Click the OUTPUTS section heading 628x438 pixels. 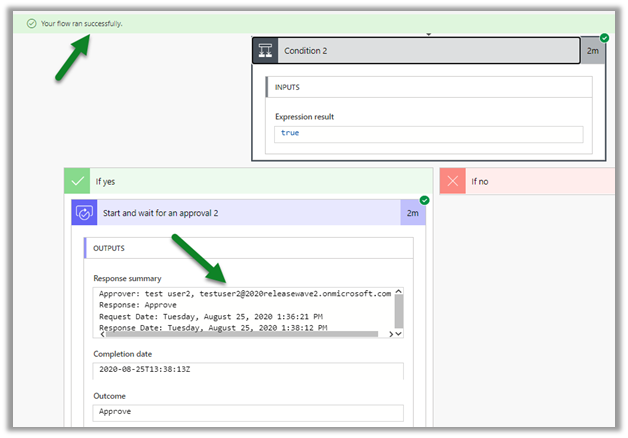pos(112,249)
